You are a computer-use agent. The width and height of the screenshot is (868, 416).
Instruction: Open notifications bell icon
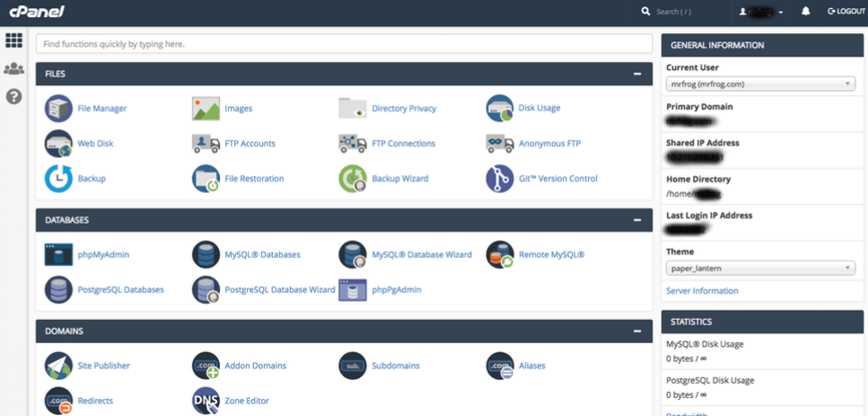click(x=805, y=12)
